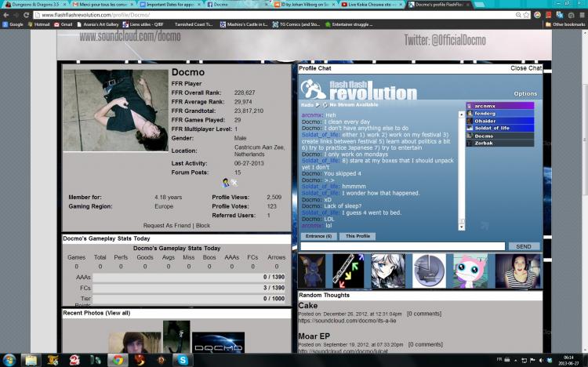Switch to the Entrance (6) chat tab
588x367 pixels.
(x=318, y=236)
